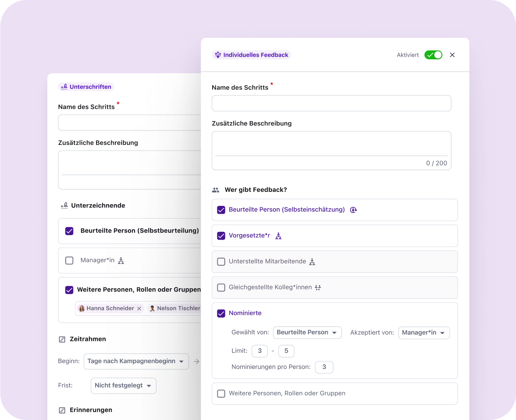The height and width of the screenshot is (420, 516).
Task: Click the Individuelles Feedback step tag
Action: point(251,55)
